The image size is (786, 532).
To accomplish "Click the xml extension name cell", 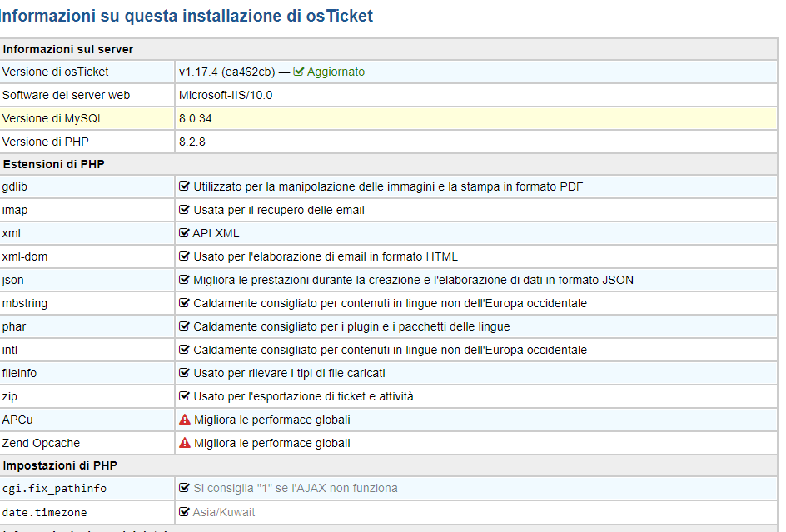I will 87,233.
